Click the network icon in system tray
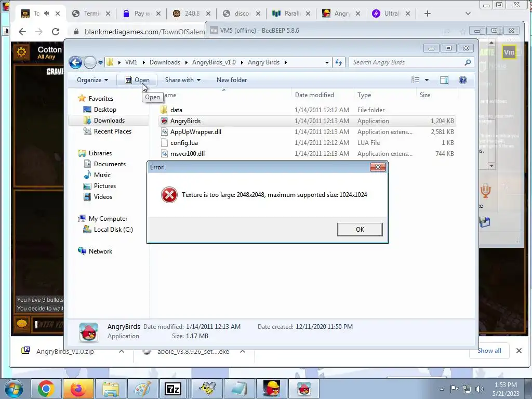 467,389
